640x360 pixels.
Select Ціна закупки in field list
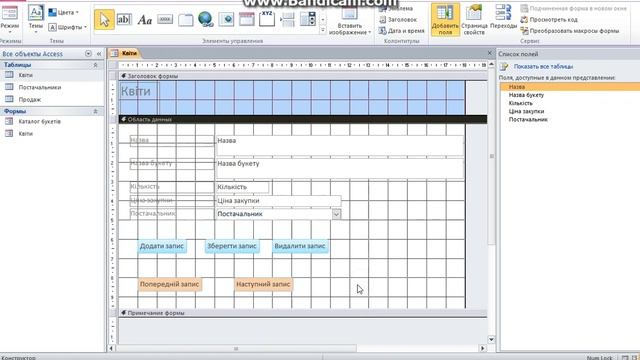(x=570, y=111)
